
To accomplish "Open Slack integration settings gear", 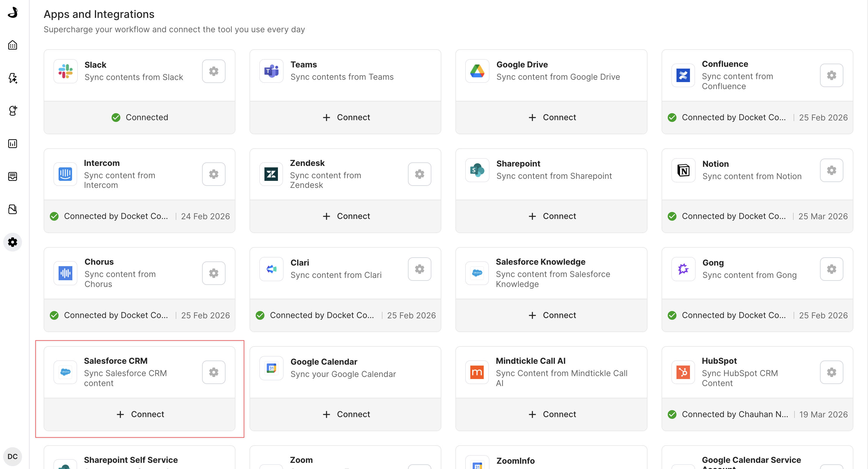I will coord(213,71).
